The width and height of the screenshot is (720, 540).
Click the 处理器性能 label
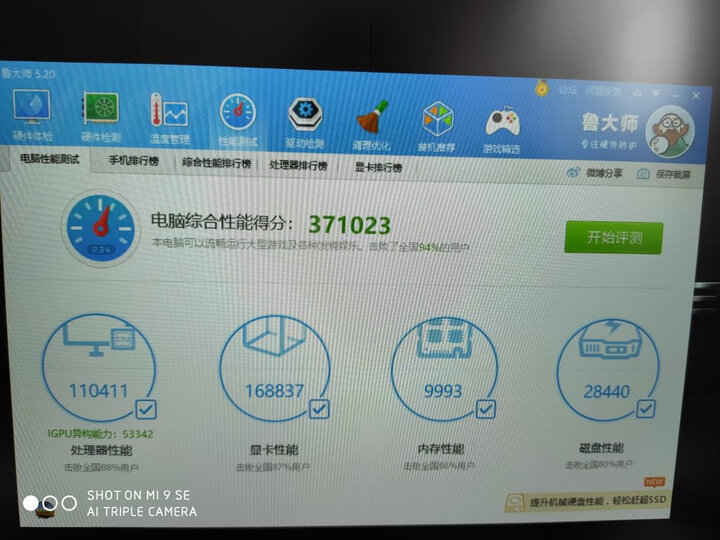101,450
